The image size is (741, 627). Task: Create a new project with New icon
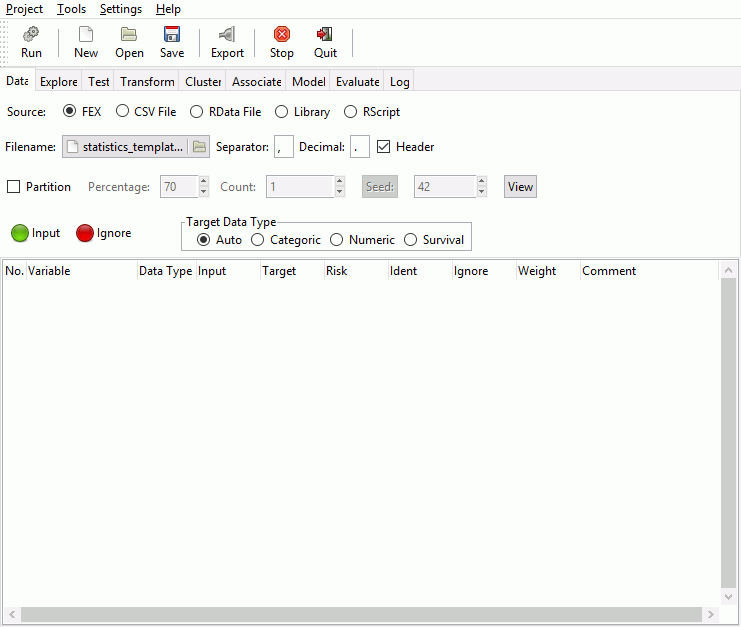86,34
